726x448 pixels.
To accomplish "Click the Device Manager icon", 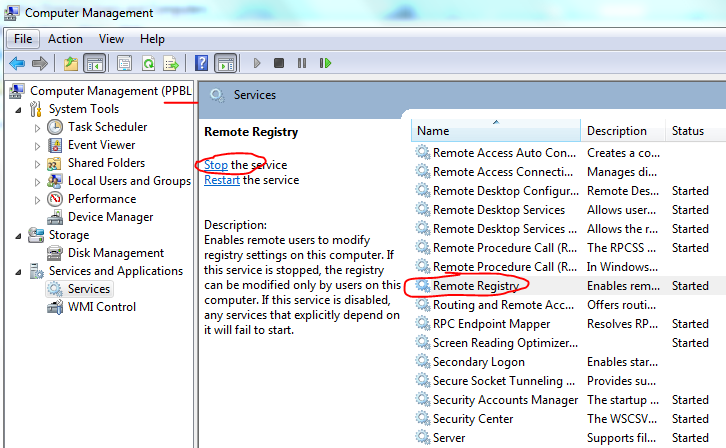I will (55, 217).
